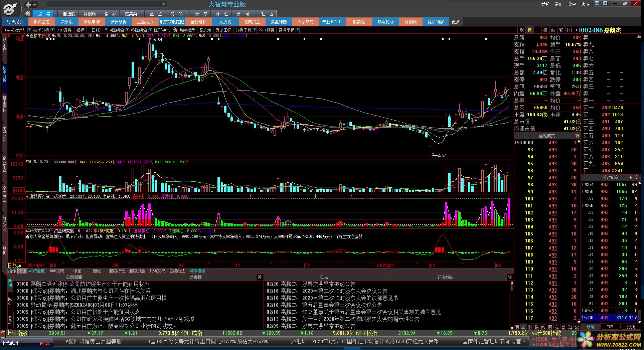Click the 警 alert tab at bottom
This screenshot has width=644, height=350.
[563, 327]
